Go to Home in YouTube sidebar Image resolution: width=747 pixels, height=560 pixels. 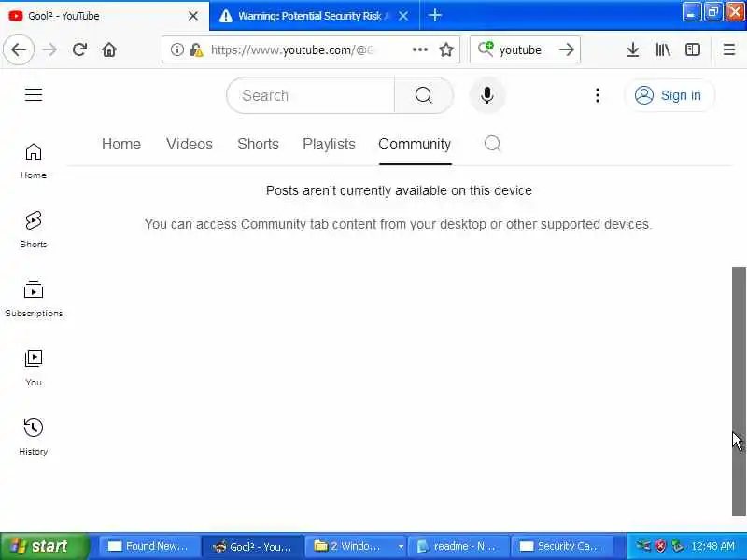point(34,161)
